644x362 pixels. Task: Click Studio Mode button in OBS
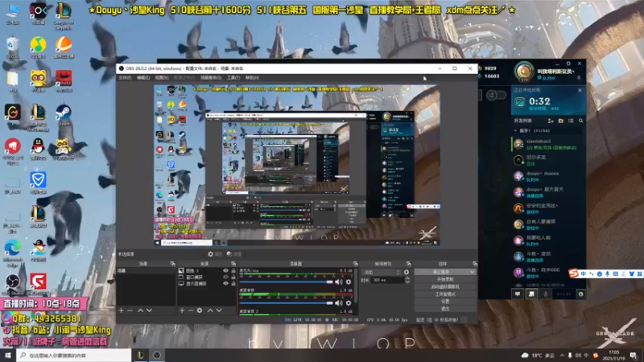pos(445,294)
